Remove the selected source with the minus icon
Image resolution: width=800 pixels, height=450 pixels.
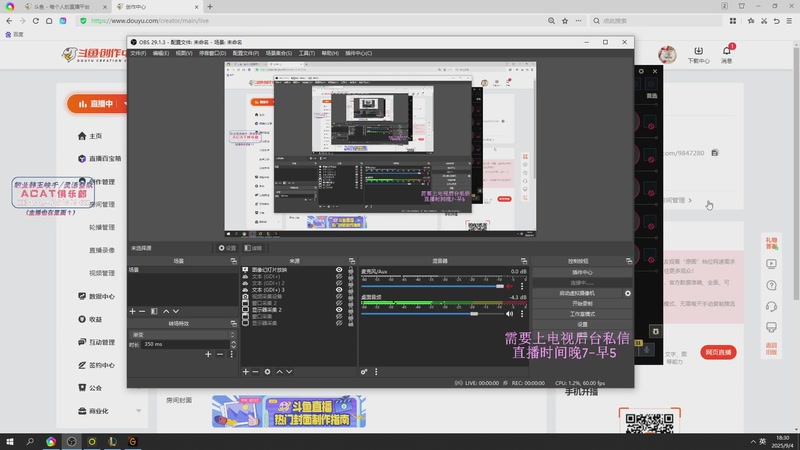click(255, 372)
